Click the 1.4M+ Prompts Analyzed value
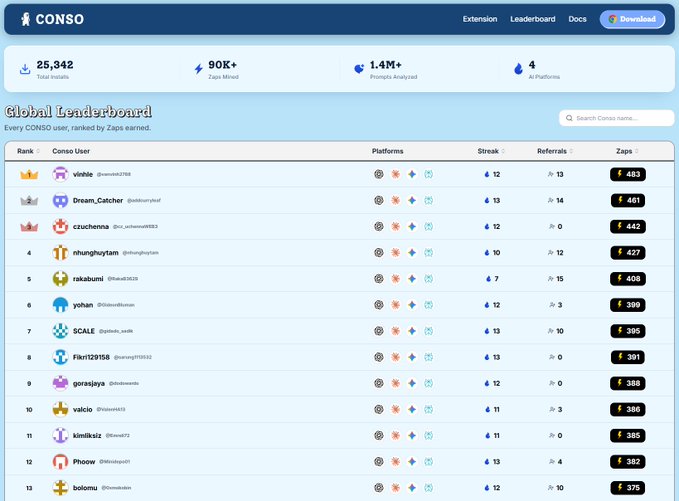 [385, 65]
